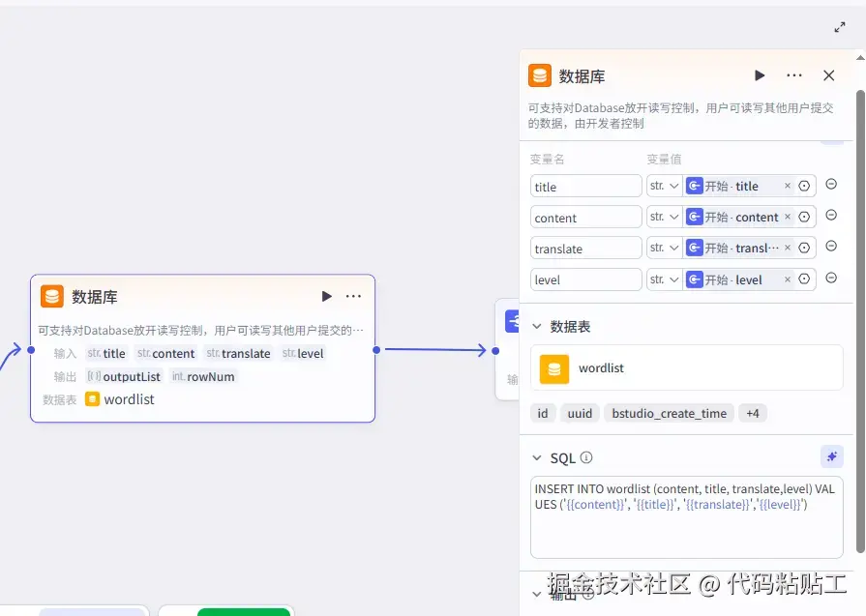The image size is (866, 616).
Task: Click the side panel vertical scrollbar
Action: pyautogui.click(x=860, y=320)
